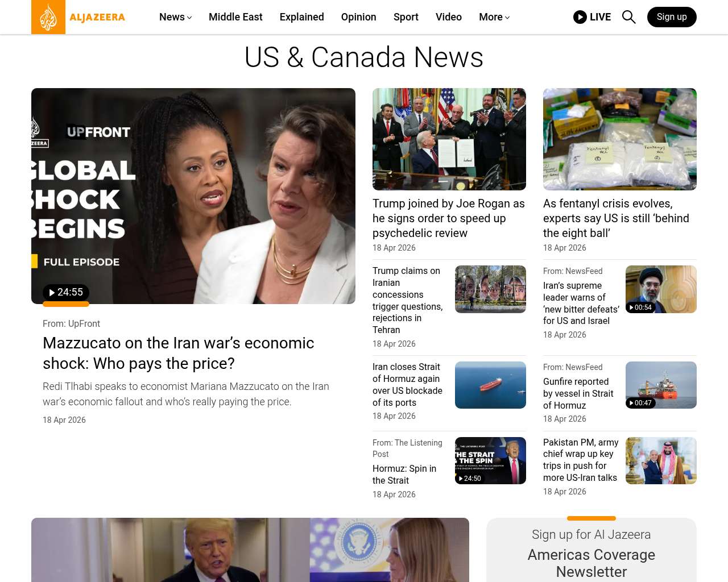Open the Middle East section
This screenshot has height=582, width=728.
235,17
